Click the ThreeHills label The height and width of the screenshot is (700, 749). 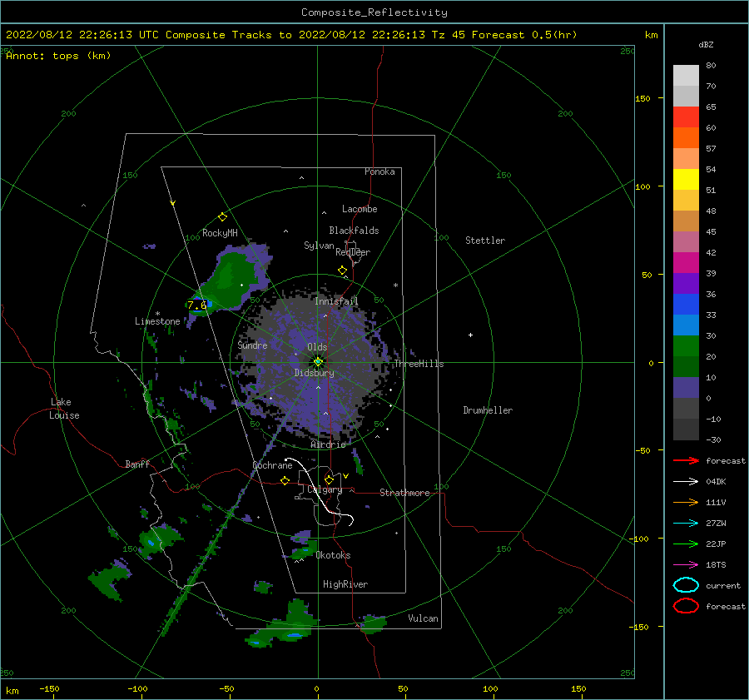(x=419, y=364)
